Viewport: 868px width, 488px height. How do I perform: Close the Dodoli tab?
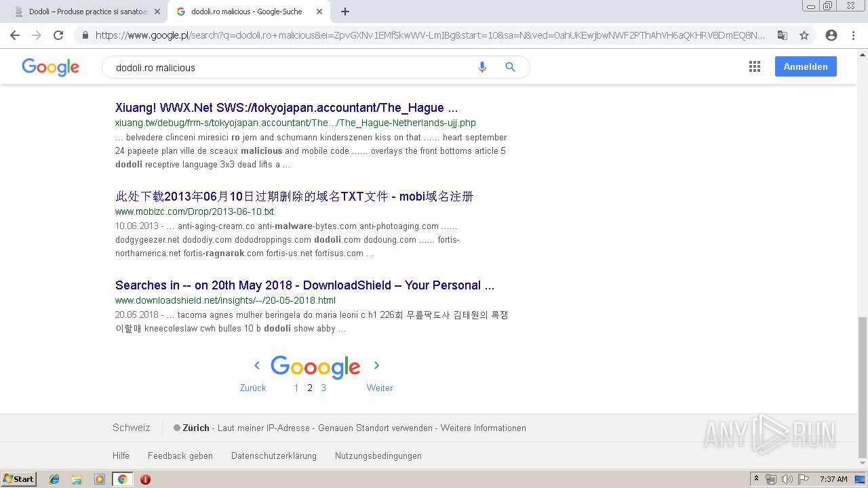click(157, 12)
